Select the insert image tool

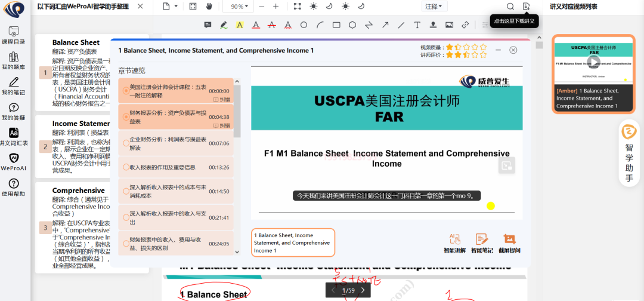450,25
